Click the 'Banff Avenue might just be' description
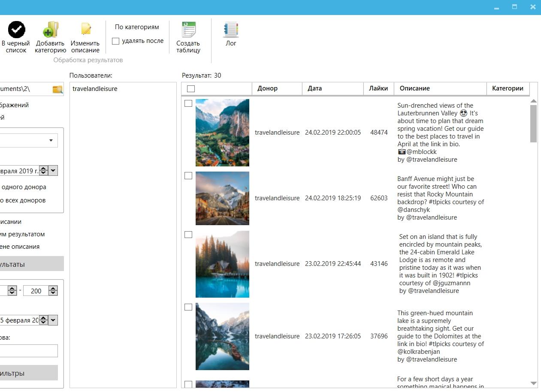541x392 pixels. 440,198
